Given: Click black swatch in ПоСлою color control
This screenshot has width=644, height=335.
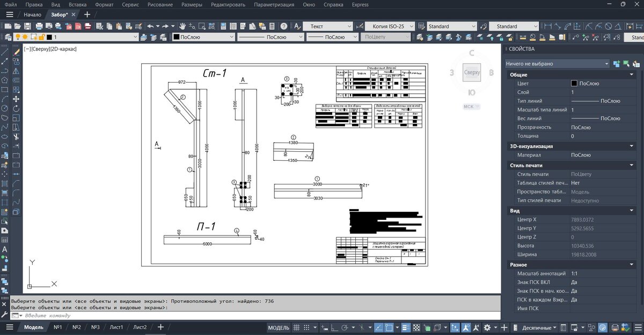Looking at the screenshot, I should (176, 37).
